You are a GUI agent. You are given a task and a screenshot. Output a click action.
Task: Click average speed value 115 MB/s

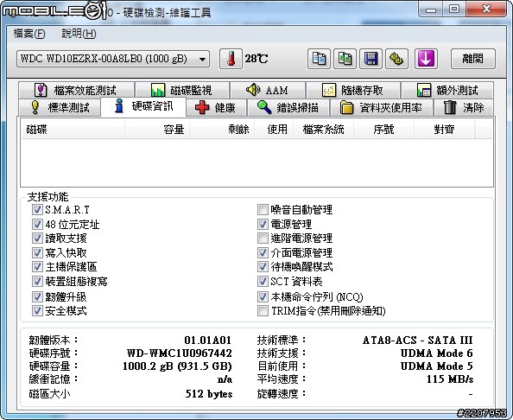[450, 379]
